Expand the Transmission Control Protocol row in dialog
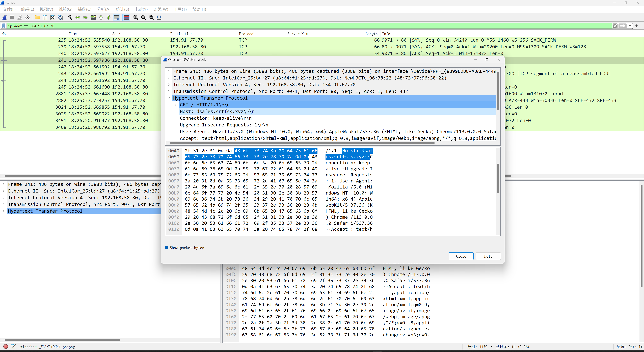The height and width of the screenshot is (352, 644). [x=169, y=91]
